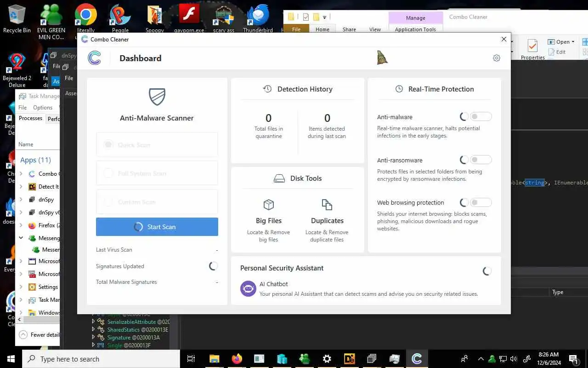Expand Combo Cleaner row in Task Manager
The image size is (588, 368).
[x=21, y=174]
